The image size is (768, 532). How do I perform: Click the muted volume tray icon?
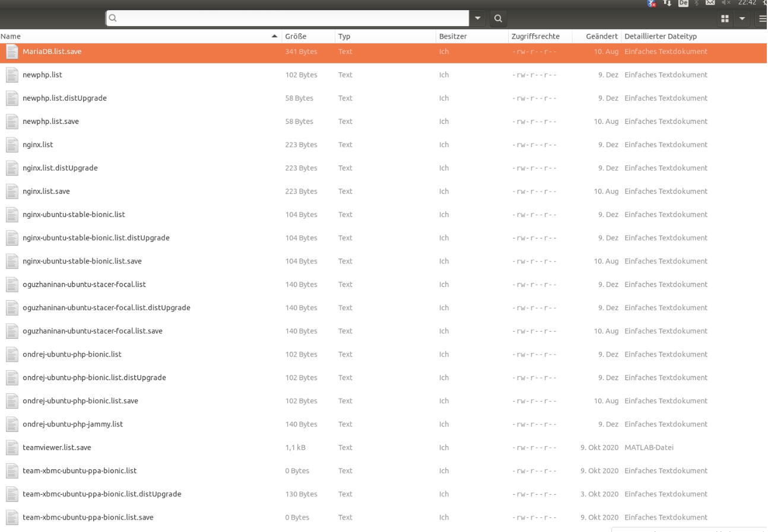pos(725,3)
